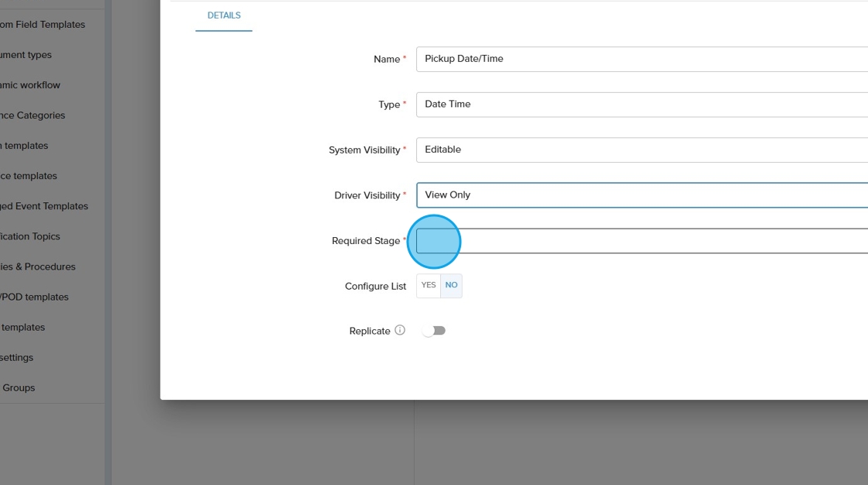Open POD templates sidebar item
Image resolution: width=868 pixels, height=485 pixels.
click(x=34, y=297)
